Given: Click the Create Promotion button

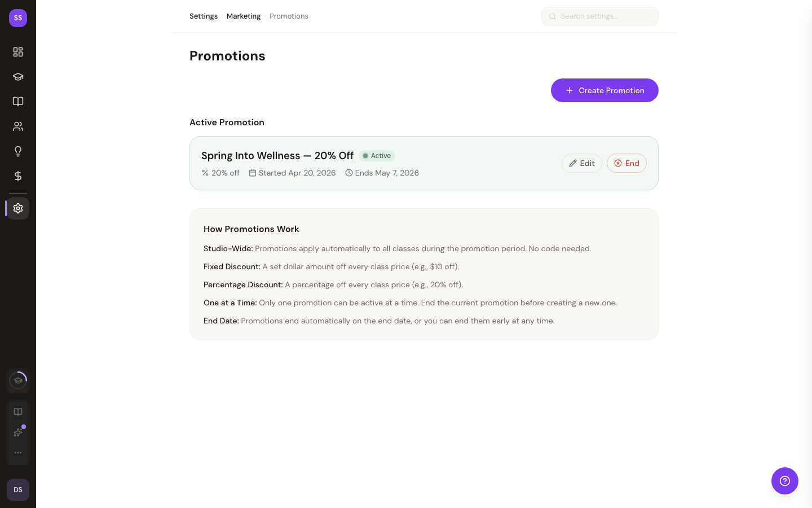Looking at the screenshot, I should 604,90.
